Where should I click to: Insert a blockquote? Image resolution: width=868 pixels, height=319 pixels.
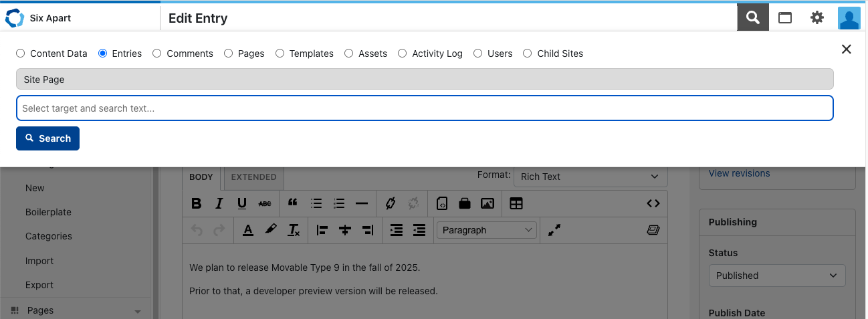click(292, 203)
